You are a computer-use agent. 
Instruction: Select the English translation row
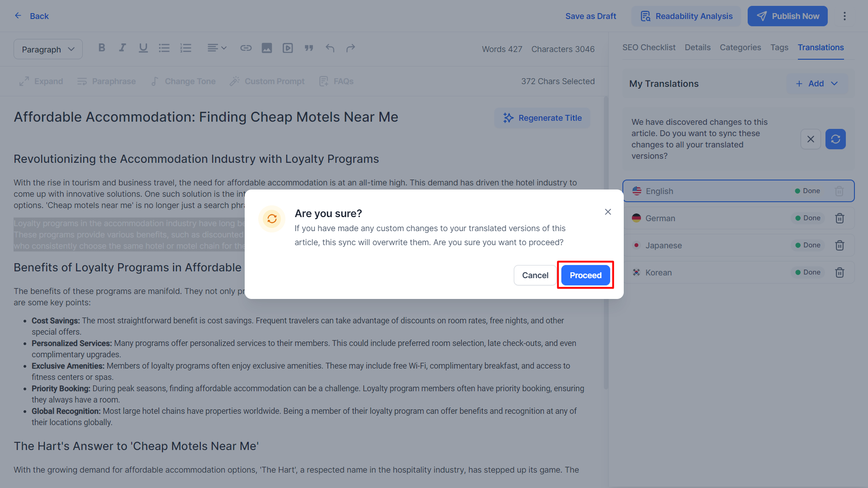[x=738, y=191]
